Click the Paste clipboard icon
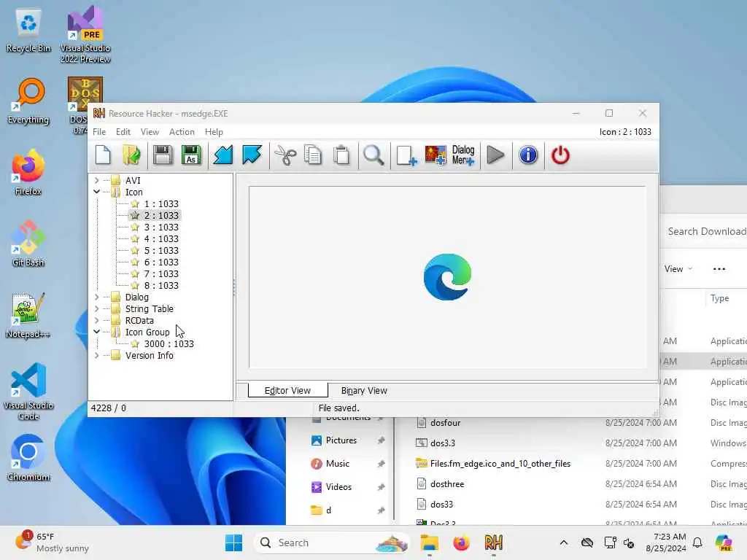This screenshot has width=747, height=560. point(341,155)
